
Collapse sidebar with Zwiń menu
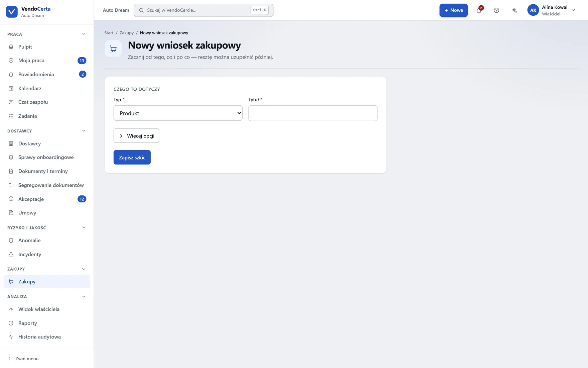coord(23,359)
